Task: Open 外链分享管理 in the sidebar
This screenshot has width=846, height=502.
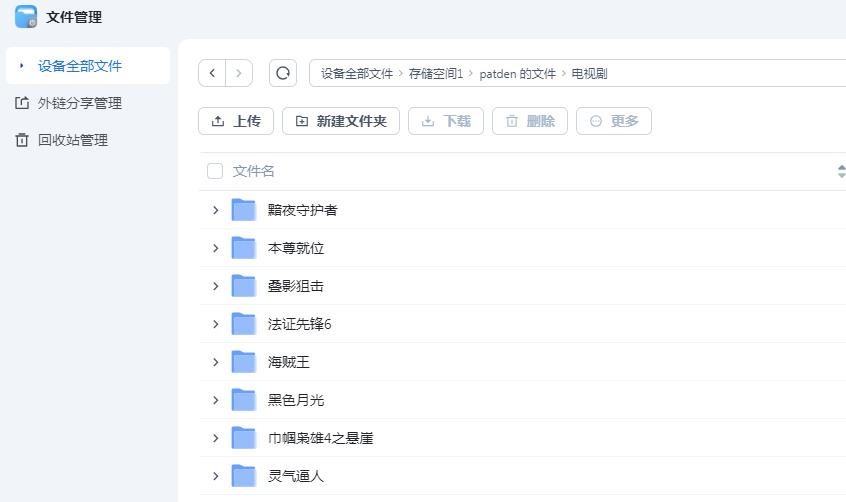Action: tap(69, 103)
